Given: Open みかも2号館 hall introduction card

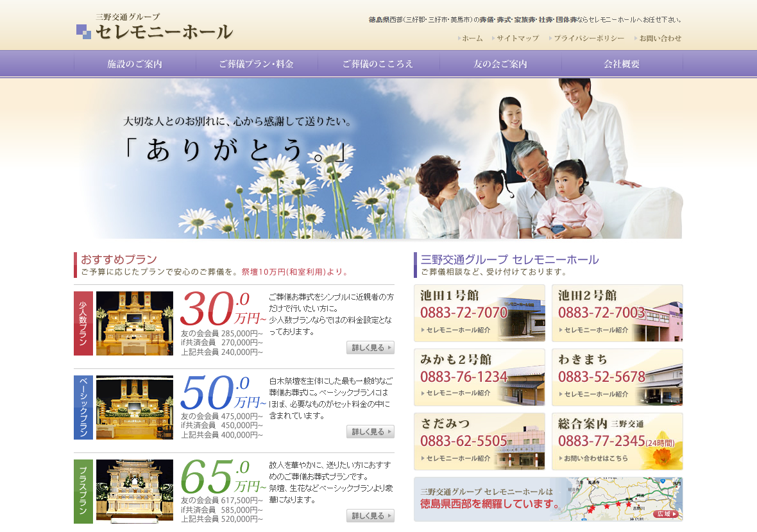Looking at the screenshot, I should pos(479,377).
